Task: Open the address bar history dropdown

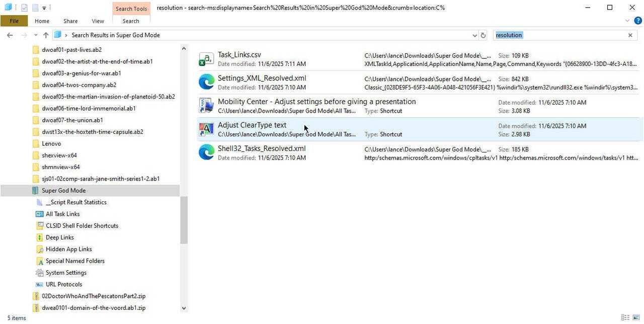Action: 474,35
